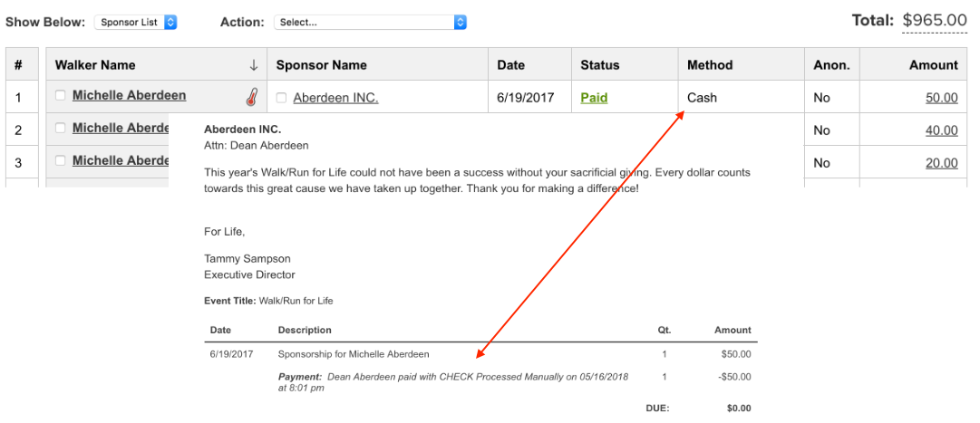Select the walker checkbox in row 2

coord(60,128)
